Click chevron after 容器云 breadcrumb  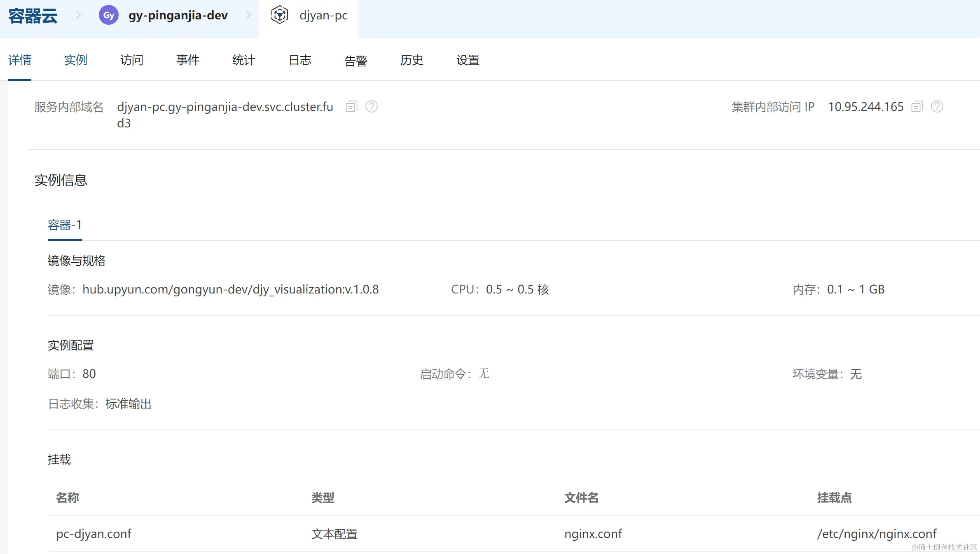78,15
